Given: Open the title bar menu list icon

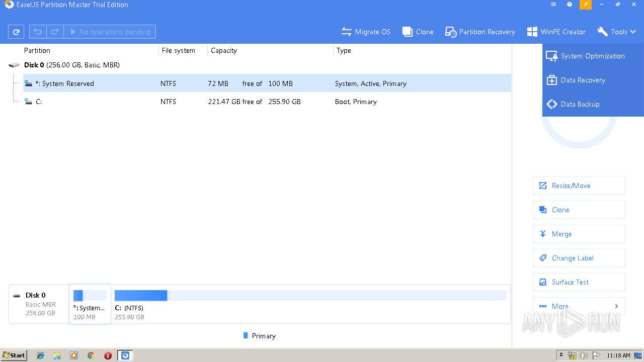Looking at the screenshot, I should [x=553, y=5].
